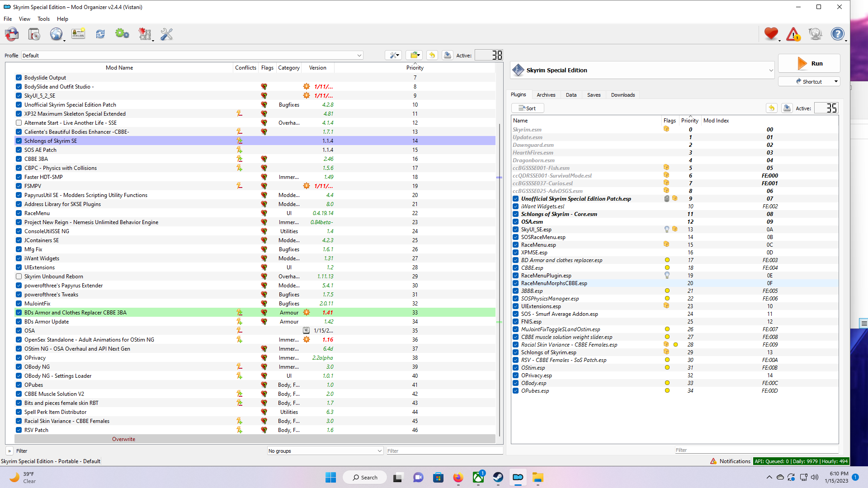
Task: Open Settings wrench and screwdriver icon
Action: point(166,34)
